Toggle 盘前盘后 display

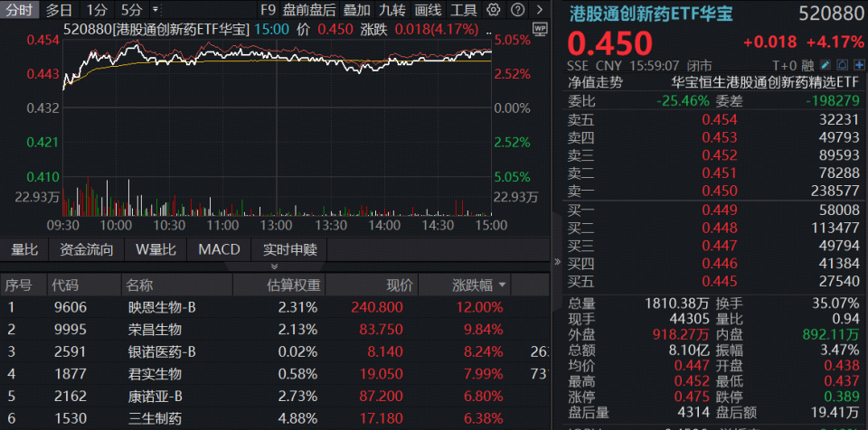click(309, 9)
